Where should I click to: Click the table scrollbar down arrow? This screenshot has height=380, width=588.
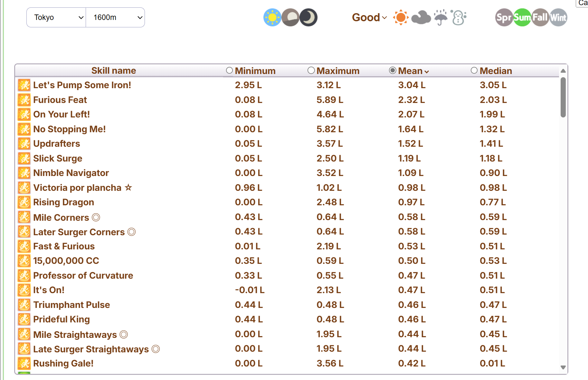coord(563,367)
